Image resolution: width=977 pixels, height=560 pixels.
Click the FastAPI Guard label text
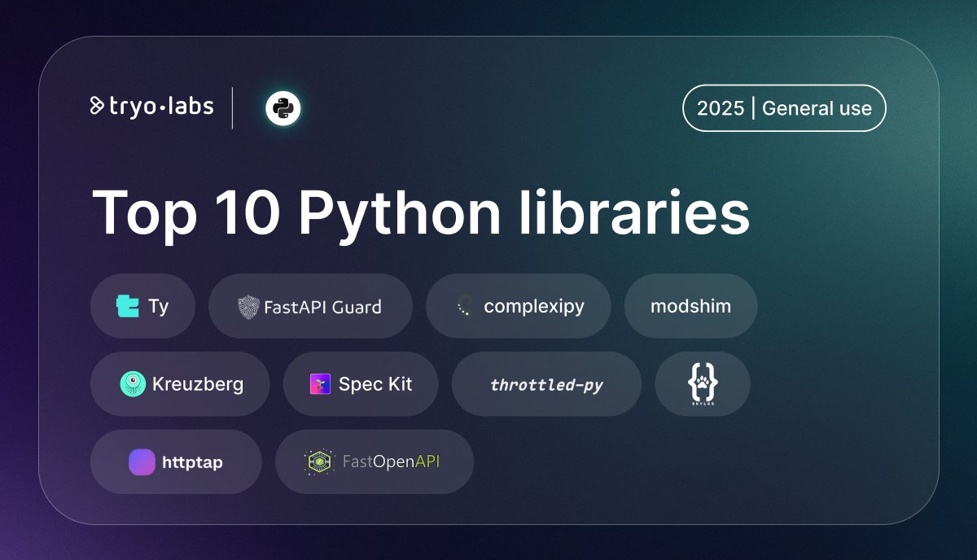pos(322,307)
